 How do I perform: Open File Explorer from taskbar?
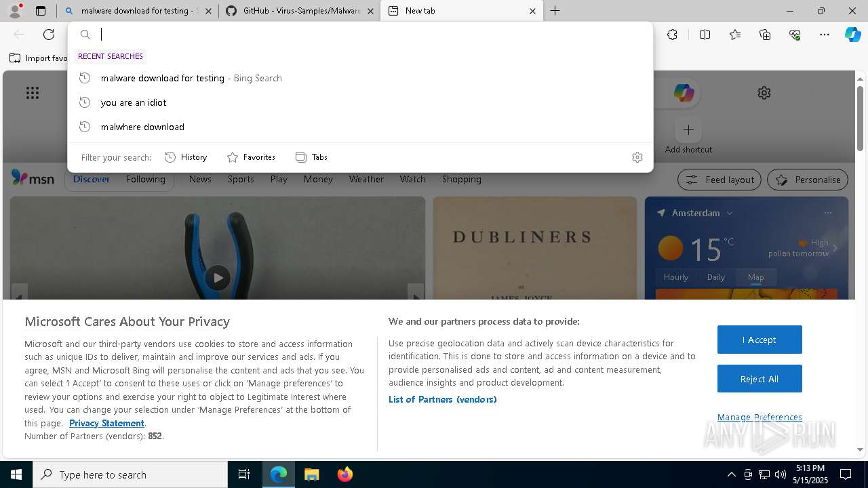tap(311, 474)
